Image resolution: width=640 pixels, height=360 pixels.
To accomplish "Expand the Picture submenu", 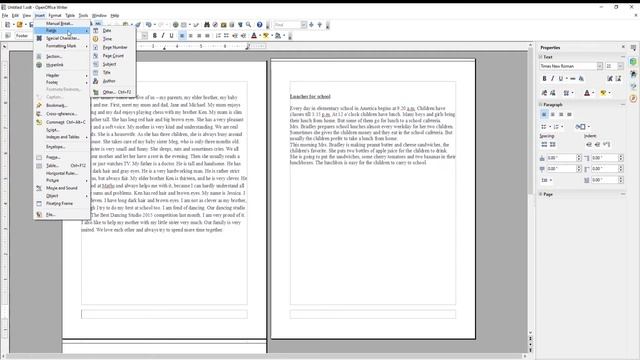I will coord(53,180).
